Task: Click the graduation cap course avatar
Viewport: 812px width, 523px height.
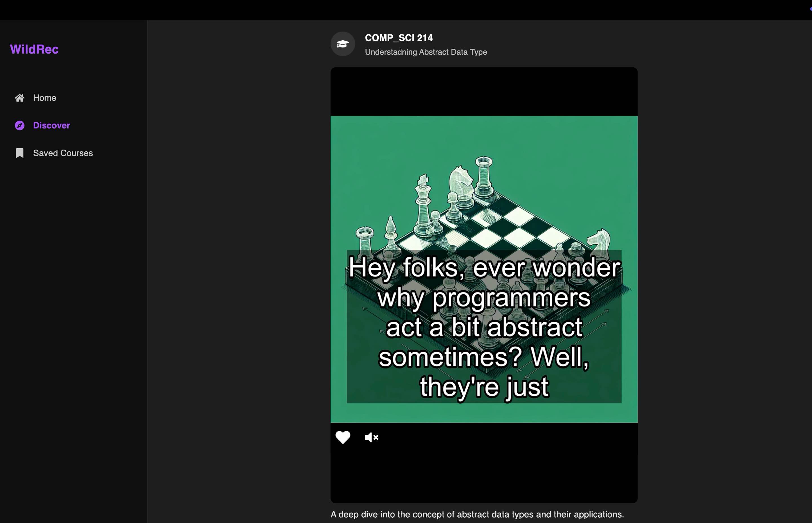Action: click(343, 44)
